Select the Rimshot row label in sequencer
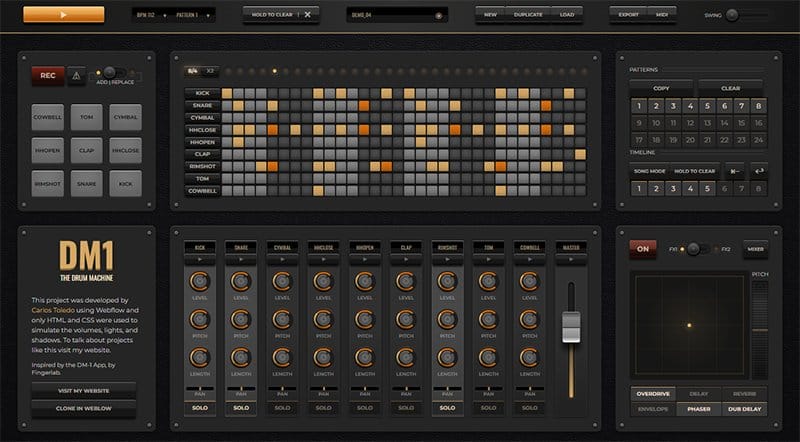The width and height of the screenshot is (800, 442). click(x=203, y=166)
